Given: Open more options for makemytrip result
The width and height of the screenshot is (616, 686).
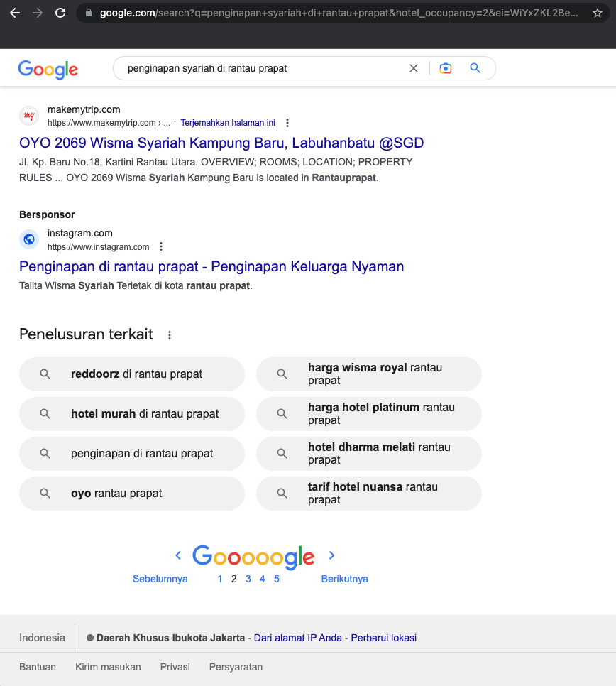Looking at the screenshot, I should coord(287,123).
